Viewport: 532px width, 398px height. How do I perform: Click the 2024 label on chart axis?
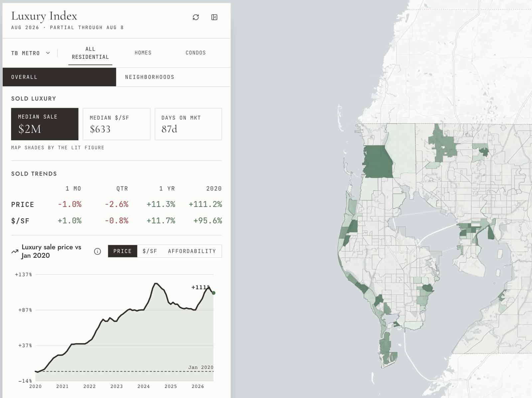(x=144, y=386)
